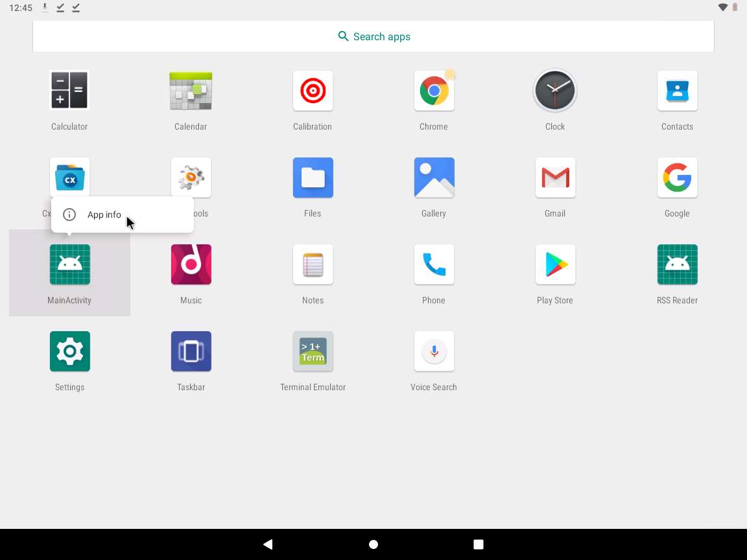Launch Chrome browser
Image resolution: width=747 pixels, height=560 pixels.
(x=434, y=91)
